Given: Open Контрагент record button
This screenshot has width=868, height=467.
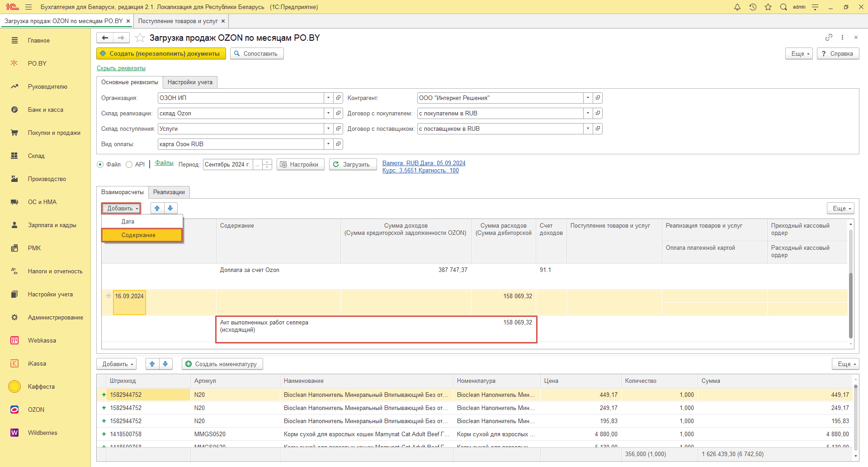Looking at the screenshot, I should [x=598, y=98].
